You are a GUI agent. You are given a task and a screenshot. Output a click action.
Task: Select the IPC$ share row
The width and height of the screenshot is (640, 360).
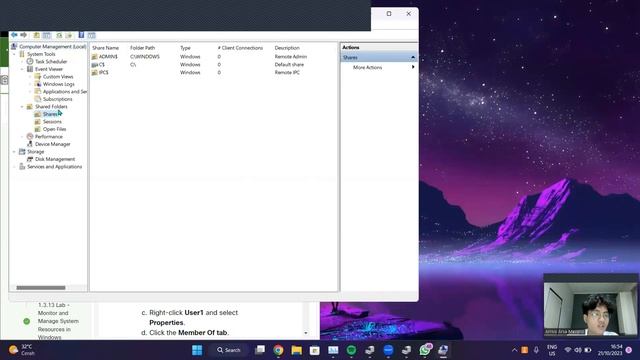point(214,72)
